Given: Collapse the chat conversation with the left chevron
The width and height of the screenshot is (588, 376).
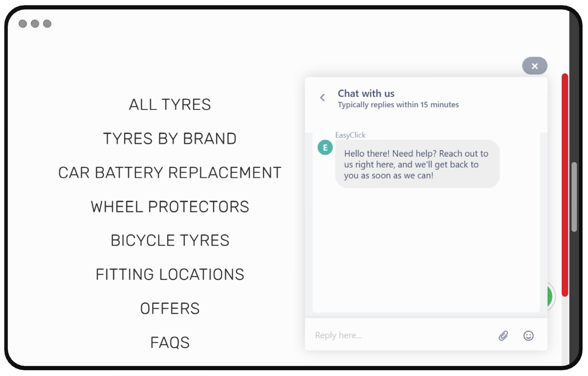Looking at the screenshot, I should [322, 97].
